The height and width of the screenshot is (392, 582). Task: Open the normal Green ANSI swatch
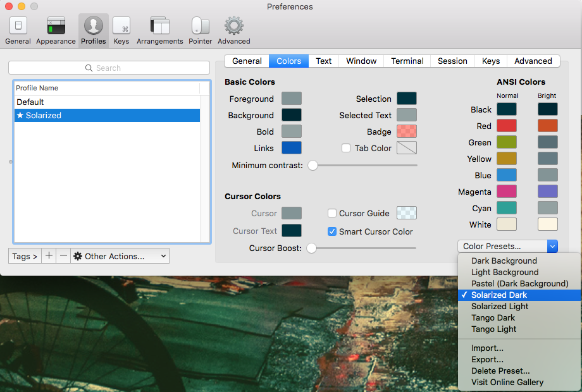pyautogui.click(x=507, y=142)
